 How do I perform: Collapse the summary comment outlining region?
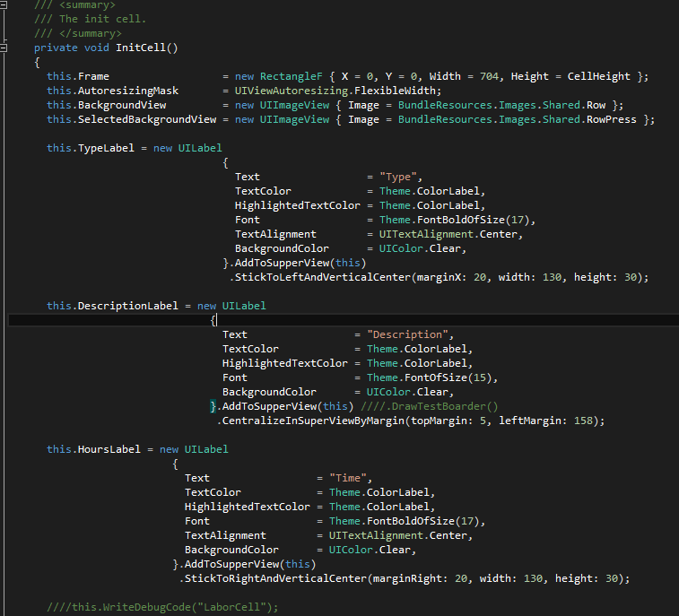coord(3,4)
